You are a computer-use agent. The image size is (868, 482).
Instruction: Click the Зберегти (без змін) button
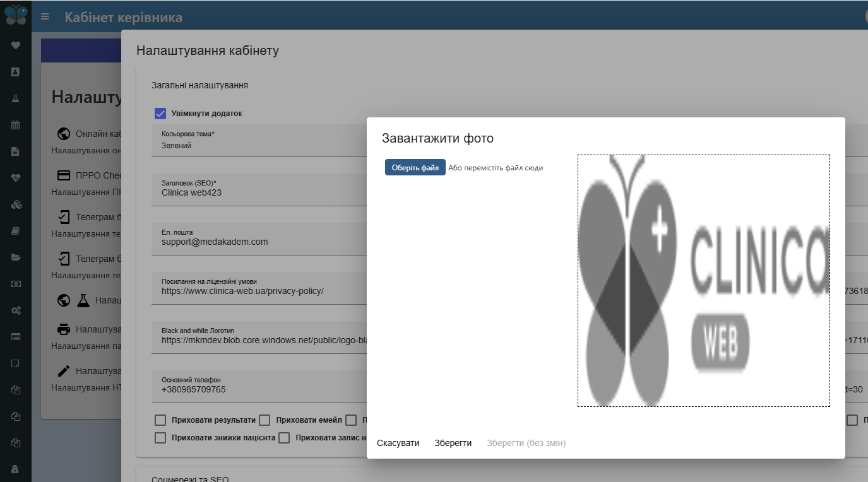tap(526, 443)
